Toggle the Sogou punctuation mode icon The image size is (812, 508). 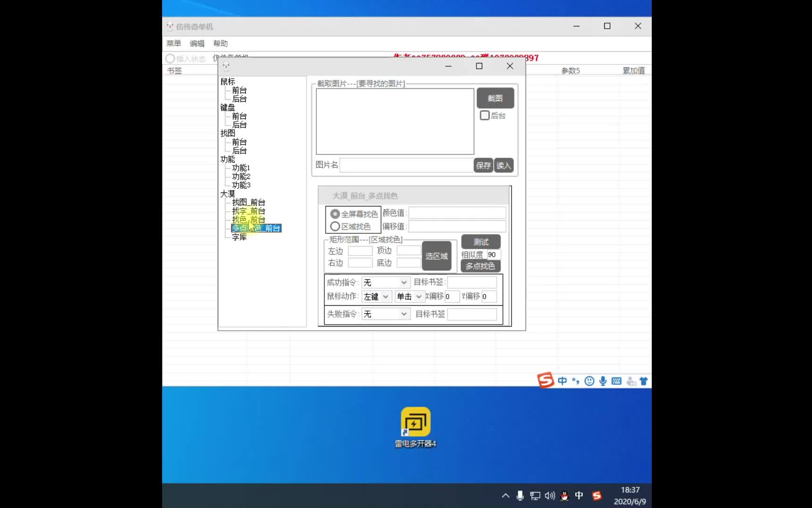click(x=576, y=381)
